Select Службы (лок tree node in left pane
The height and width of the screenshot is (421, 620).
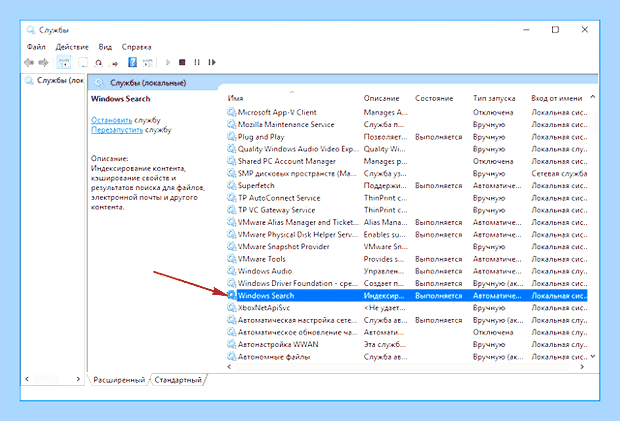55,80
